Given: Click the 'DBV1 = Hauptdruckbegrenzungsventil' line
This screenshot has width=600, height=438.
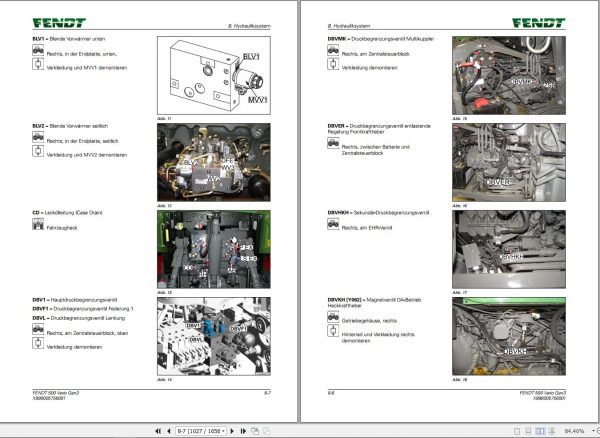Looking at the screenshot, I should pos(75,300).
